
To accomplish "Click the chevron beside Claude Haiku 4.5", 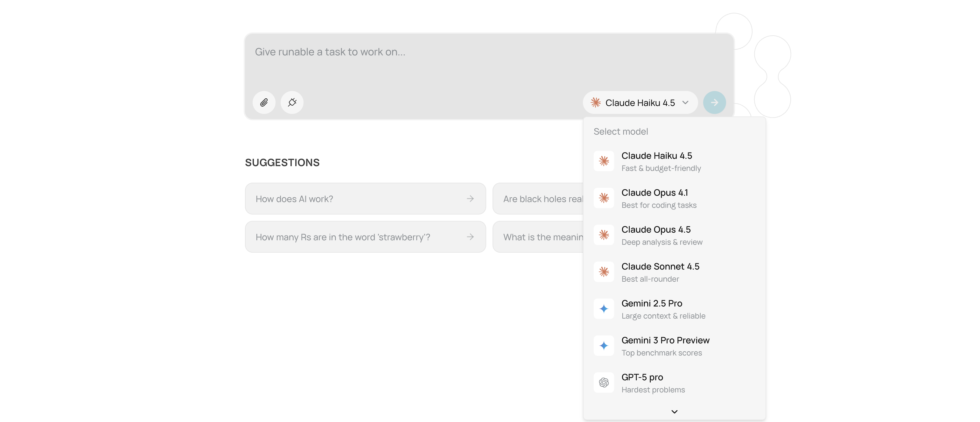I will [x=686, y=102].
